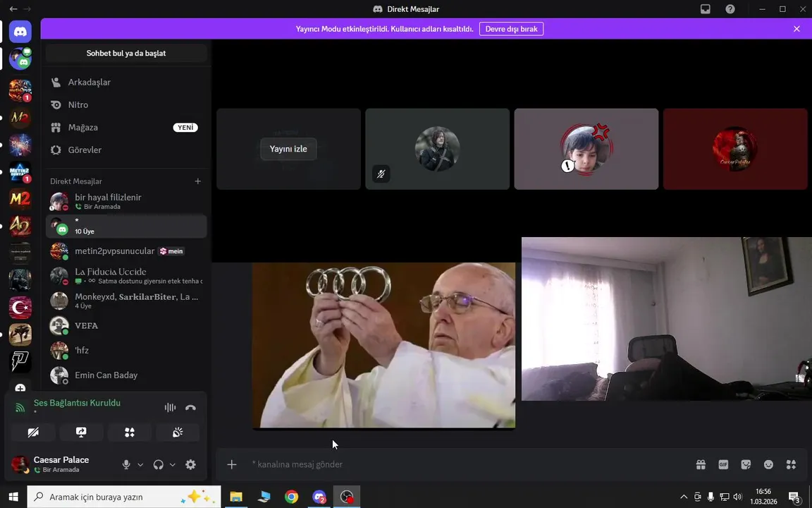Open Discord home direct messages icon
Image resolution: width=812 pixels, height=508 pixels.
[x=20, y=32]
